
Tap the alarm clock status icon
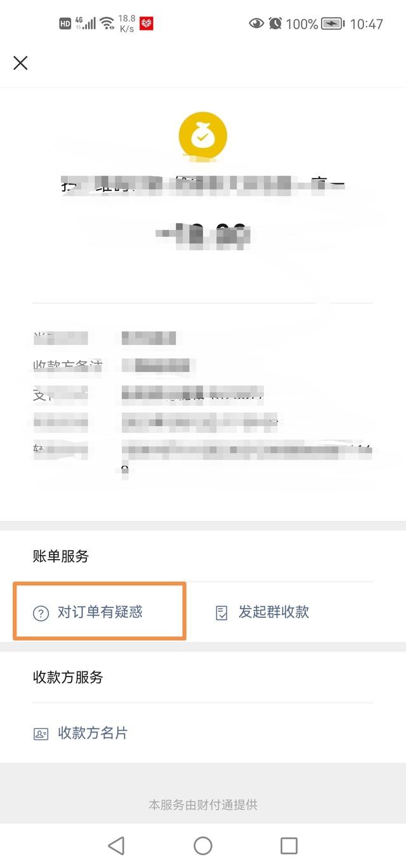coord(275,23)
